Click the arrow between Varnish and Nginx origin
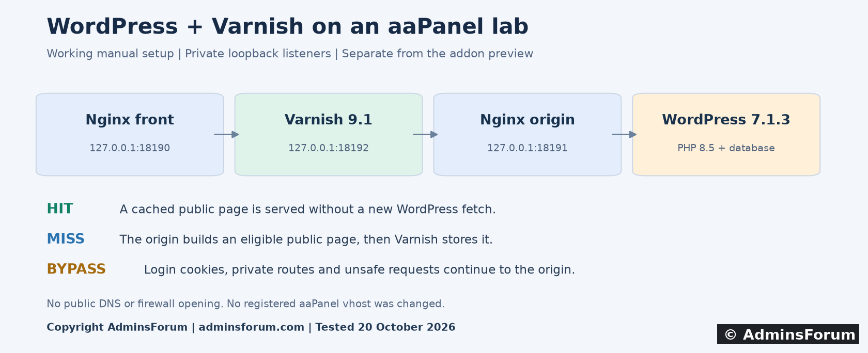Screen dimensions: 868x353 426,135
